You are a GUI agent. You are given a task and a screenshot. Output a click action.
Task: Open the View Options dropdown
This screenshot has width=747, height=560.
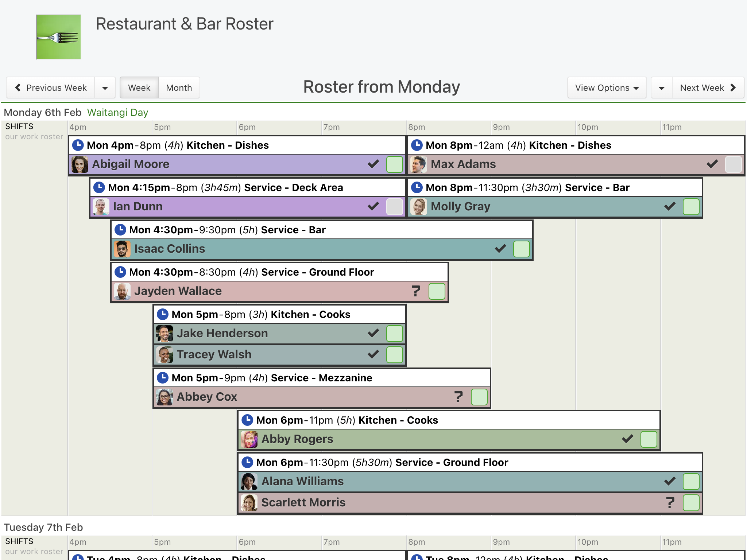coord(607,88)
